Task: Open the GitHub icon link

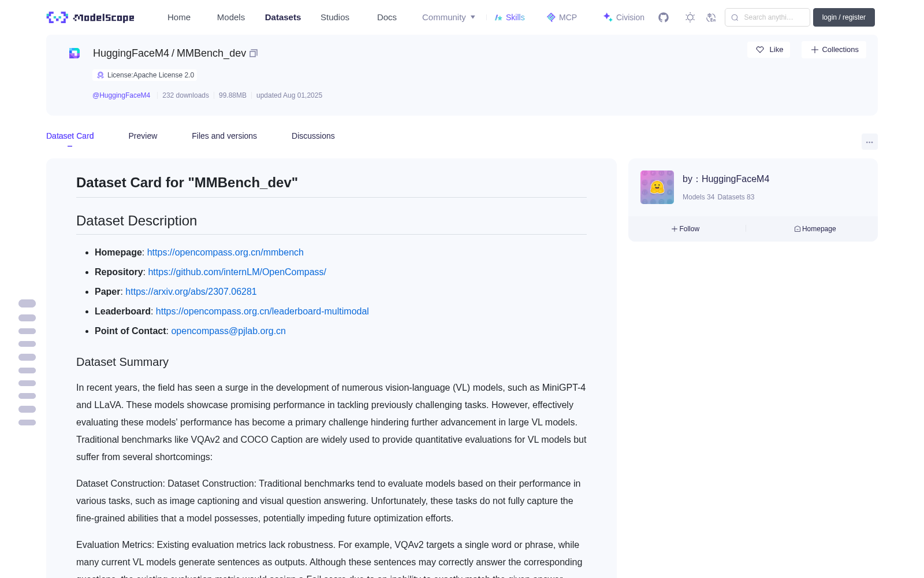Action: (664, 17)
